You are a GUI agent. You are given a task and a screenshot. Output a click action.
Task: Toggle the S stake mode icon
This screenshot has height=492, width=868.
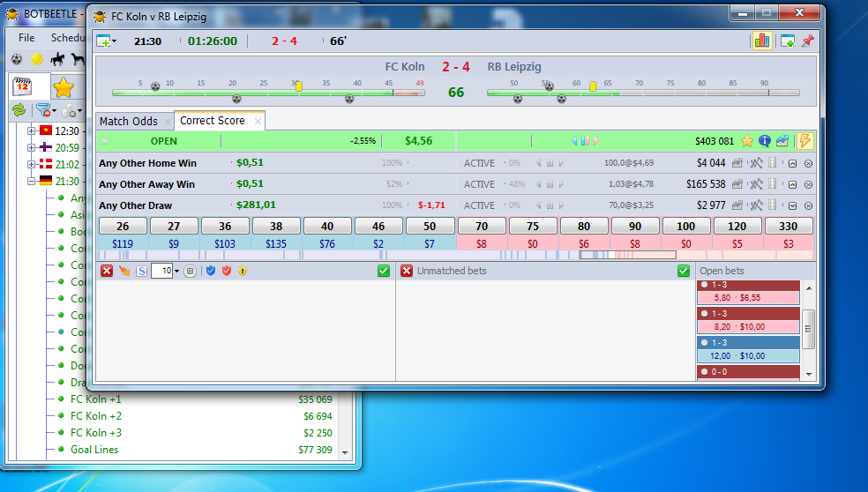pyautogui.click(x=142, y=272)
